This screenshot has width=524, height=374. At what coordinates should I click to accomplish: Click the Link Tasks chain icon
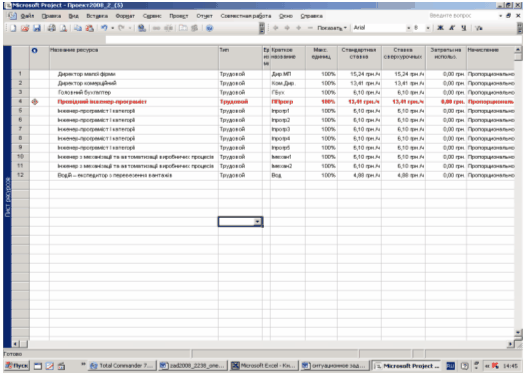156,28
